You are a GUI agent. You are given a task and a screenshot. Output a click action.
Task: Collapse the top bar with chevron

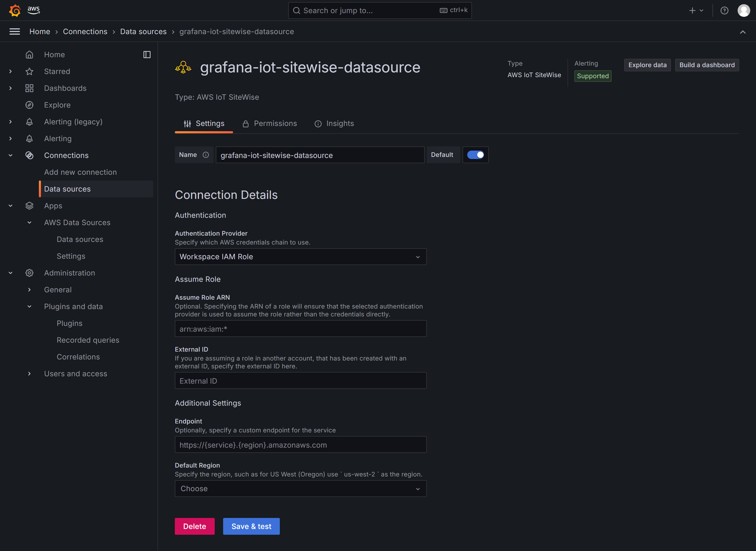743,32
